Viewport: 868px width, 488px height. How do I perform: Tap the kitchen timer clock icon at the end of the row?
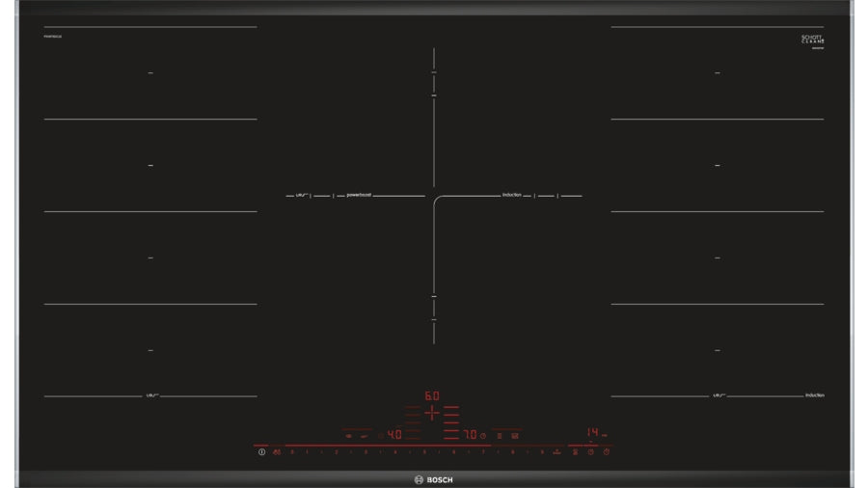607,452
